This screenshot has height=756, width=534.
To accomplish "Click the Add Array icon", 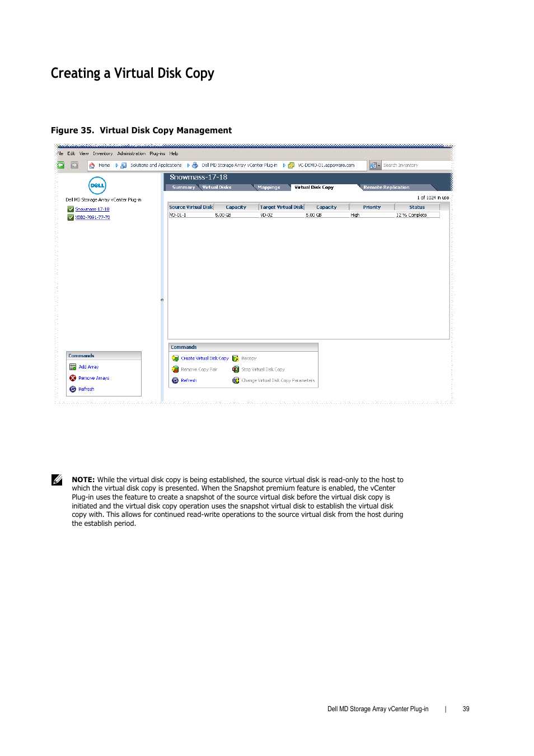I will point(73,367).
